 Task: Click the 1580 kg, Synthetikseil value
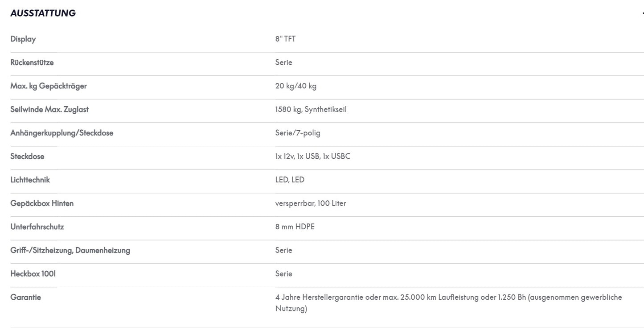(311, 109)
